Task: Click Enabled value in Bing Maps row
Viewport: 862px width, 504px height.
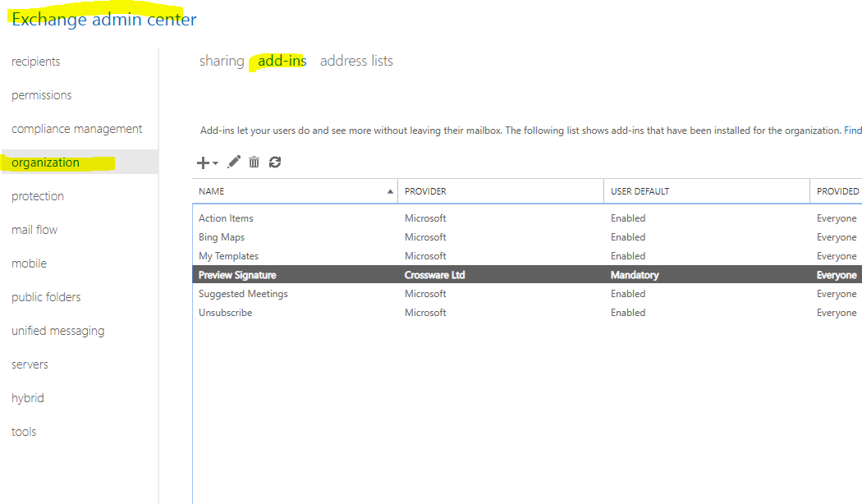Action: tap(628, 237)
